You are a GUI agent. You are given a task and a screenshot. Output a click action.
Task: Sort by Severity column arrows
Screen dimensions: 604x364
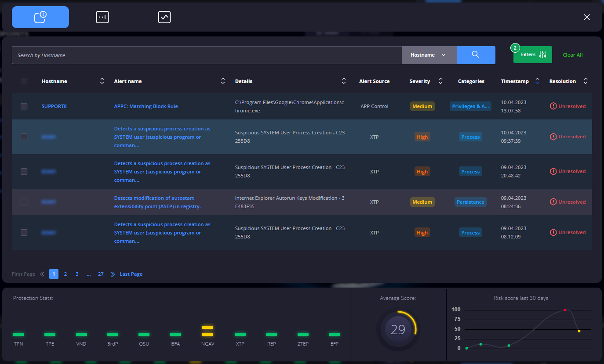point(440,81)
